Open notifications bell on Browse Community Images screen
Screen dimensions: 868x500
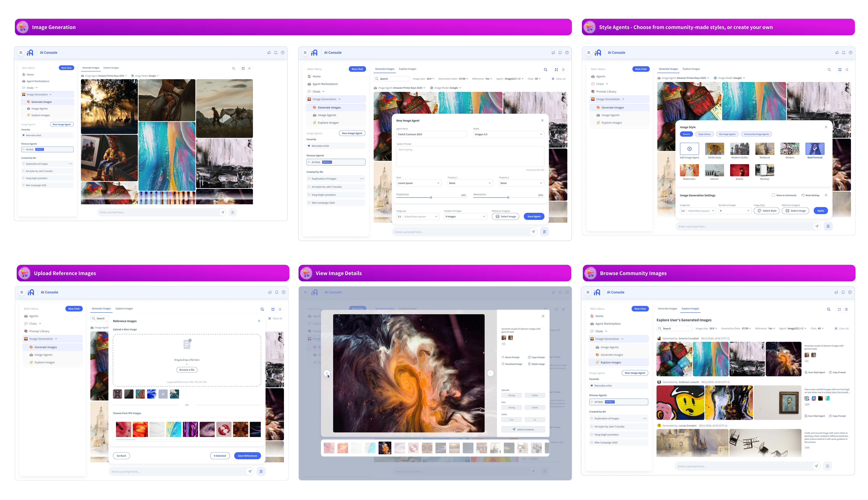click(x=843, y=292)
